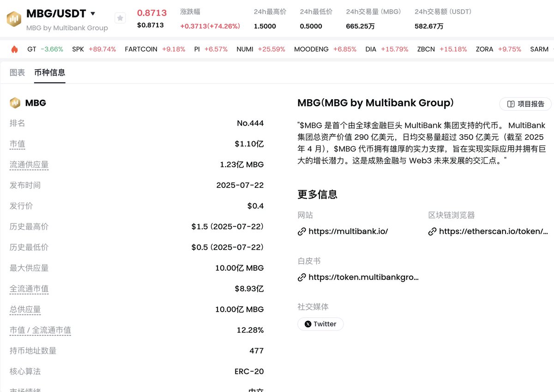Click the issue price value $0.4
The height and width of the screenshot is (392, 554).
[256, 206]
